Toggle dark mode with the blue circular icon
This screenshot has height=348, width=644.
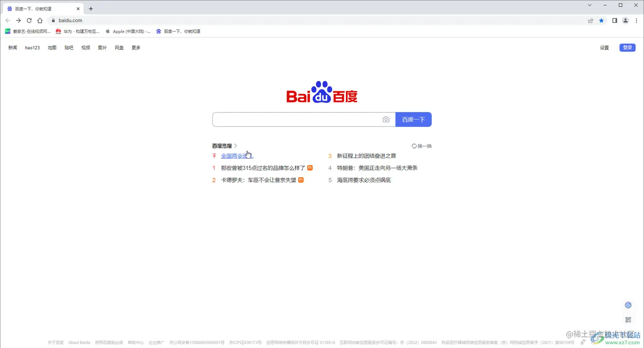tap(628, 305)
